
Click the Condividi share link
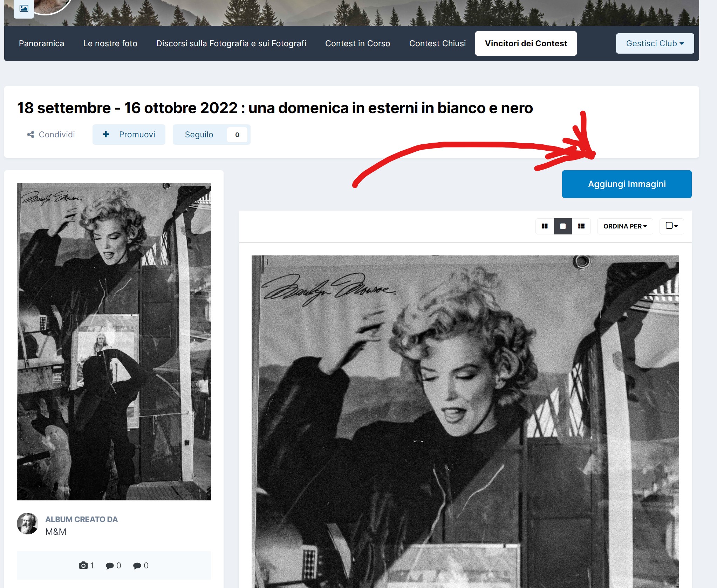[51, 135]
